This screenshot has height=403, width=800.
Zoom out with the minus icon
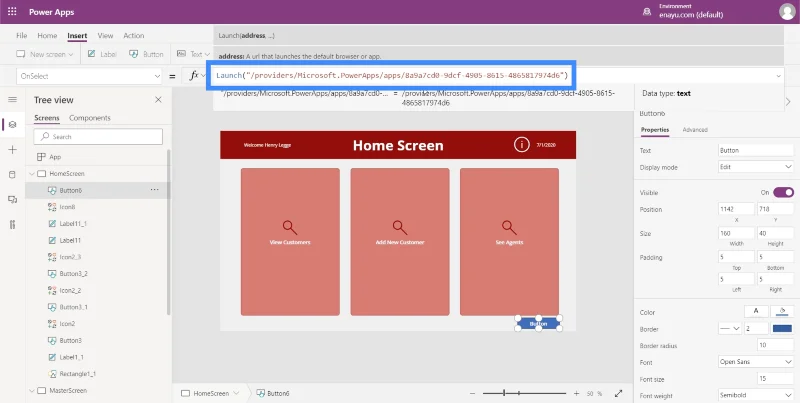point(472,393)
